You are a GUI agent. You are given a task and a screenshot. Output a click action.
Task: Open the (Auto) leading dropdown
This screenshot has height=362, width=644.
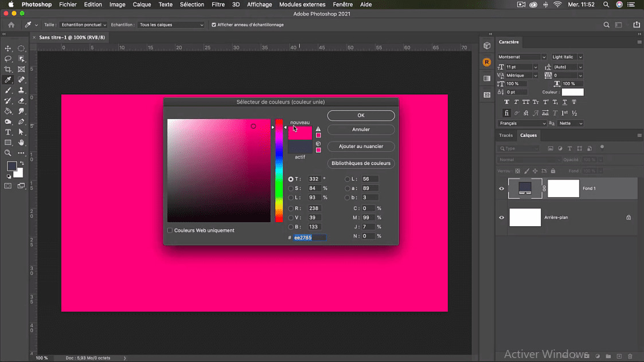pos(568,67)
